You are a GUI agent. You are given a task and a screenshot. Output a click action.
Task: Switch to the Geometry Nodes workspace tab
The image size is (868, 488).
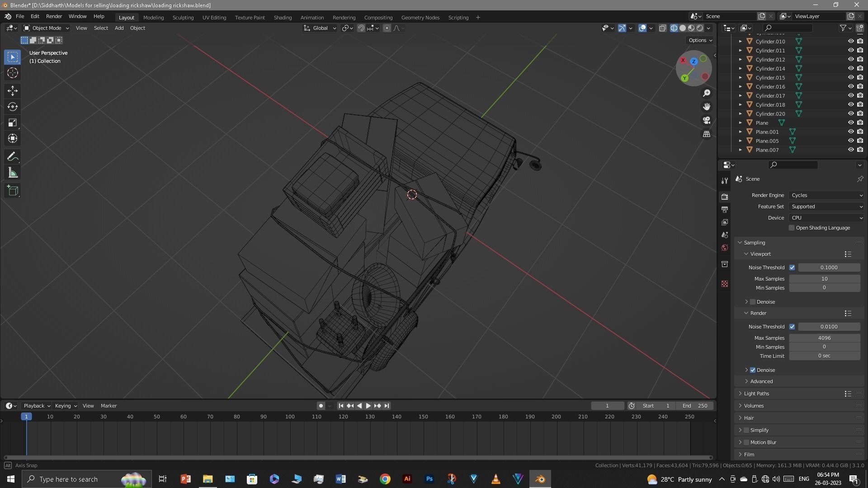(x=420, y=17)
